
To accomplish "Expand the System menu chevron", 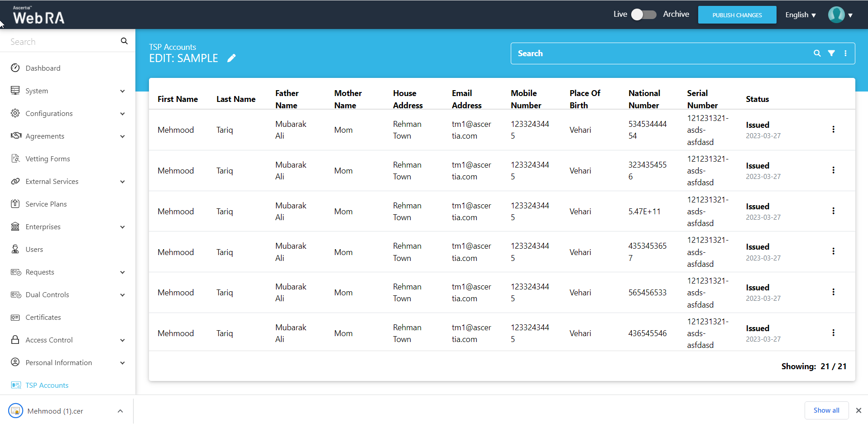I will (122, 91).
